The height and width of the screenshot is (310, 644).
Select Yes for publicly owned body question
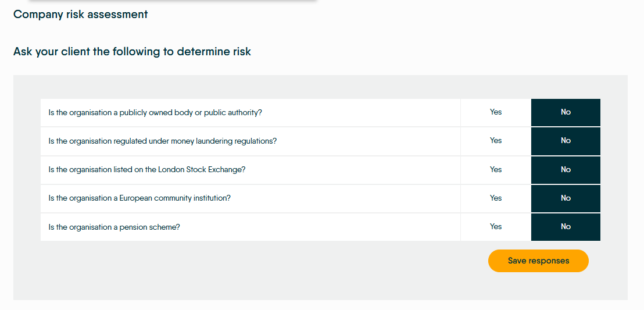[x=496, y=112]
